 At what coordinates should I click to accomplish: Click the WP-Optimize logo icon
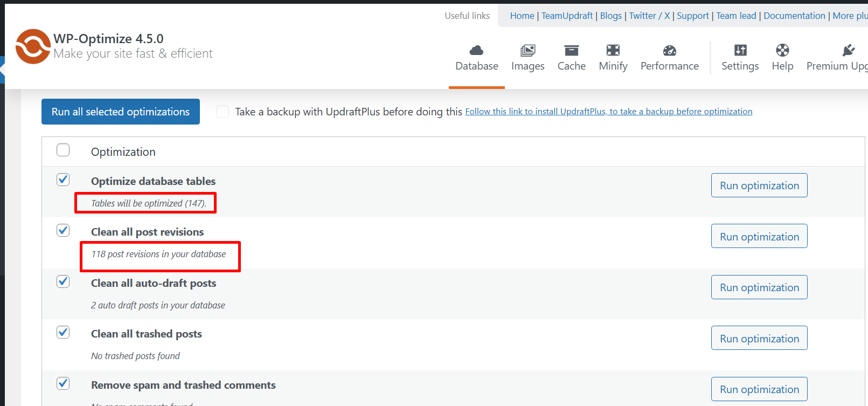click(x=33, y=46)
